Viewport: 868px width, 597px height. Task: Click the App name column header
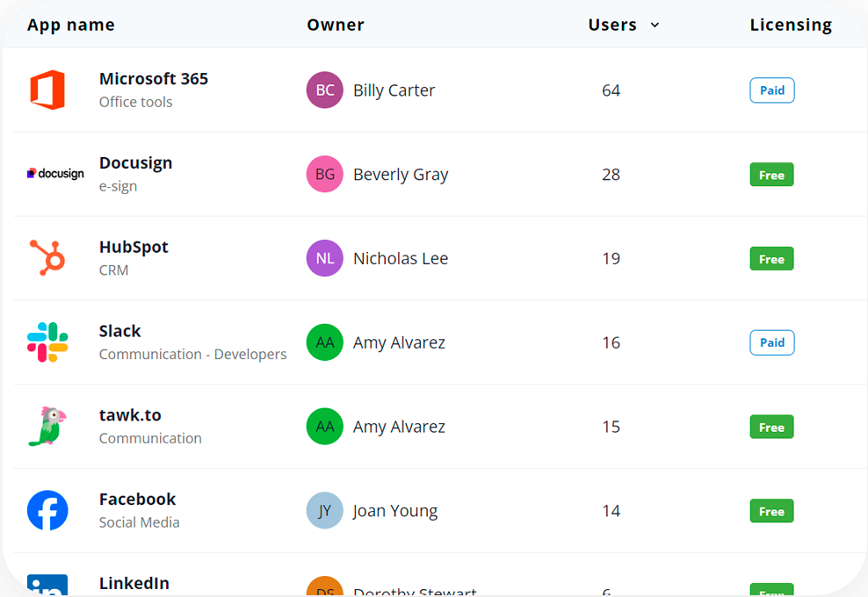tap(71, 25)
